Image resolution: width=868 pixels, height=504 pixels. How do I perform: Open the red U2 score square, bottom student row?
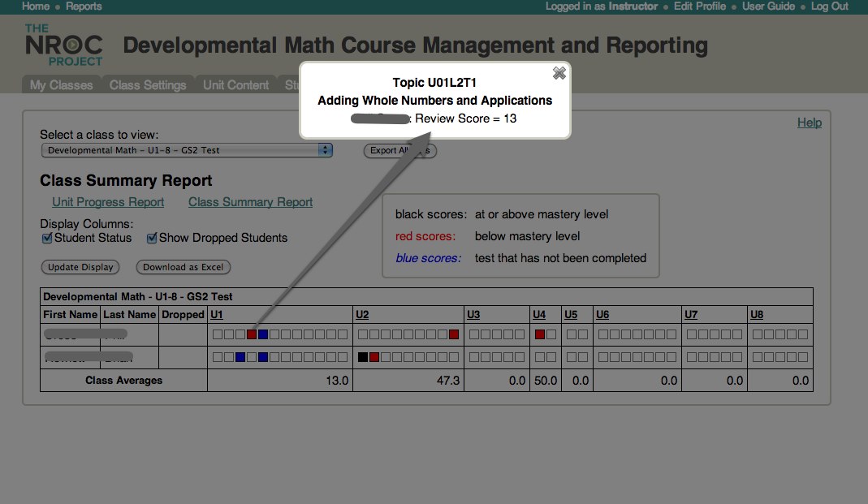coord(374,357)
